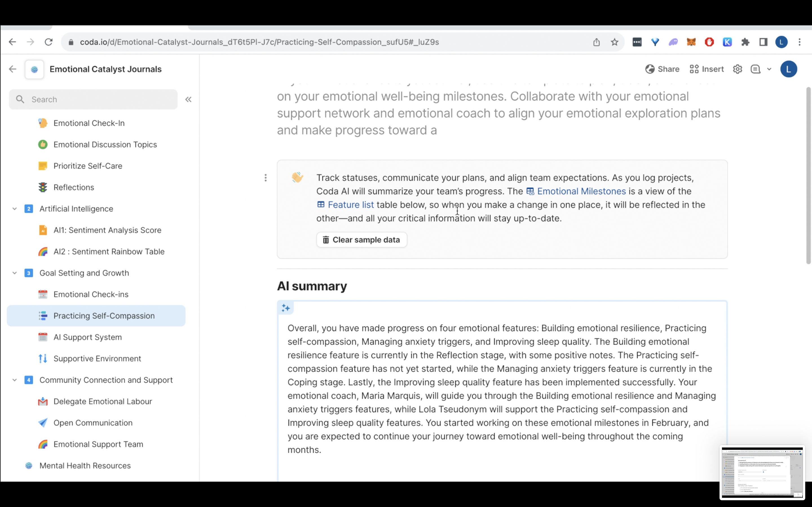
Task: Open the Emotional Catalyst Journals doc icon
Action: click(x=34, y=69)
